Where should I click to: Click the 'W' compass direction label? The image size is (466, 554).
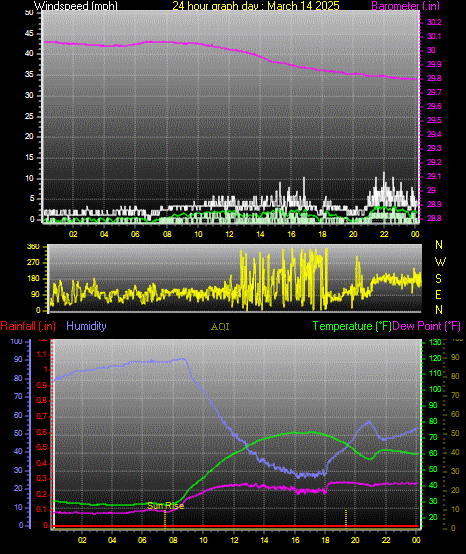click(x=440, y=262)
